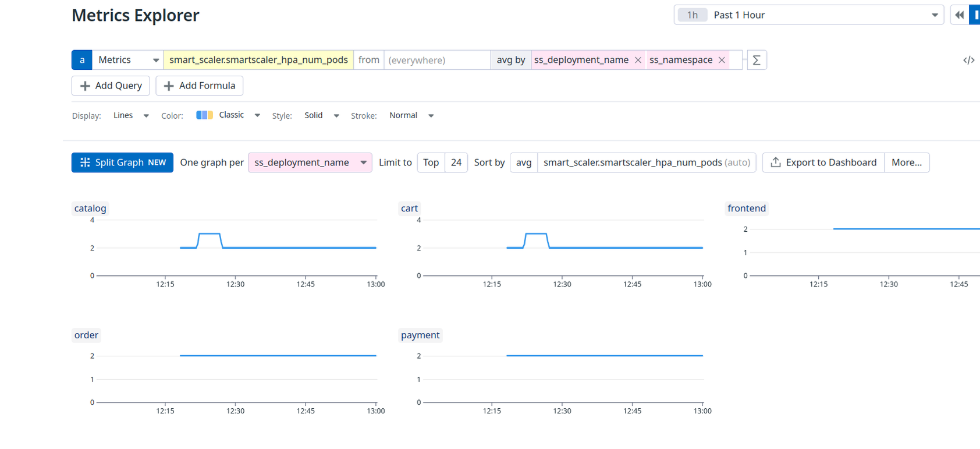Viewport: 980px width, 449px height.
Task: Click query letter badge a
Action: 82,60
